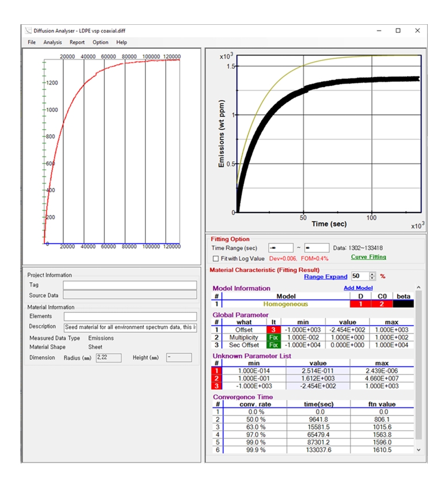Increase Range Expand value with up arrow
Viewport: 448px width, 481px height.
(372, 274)
